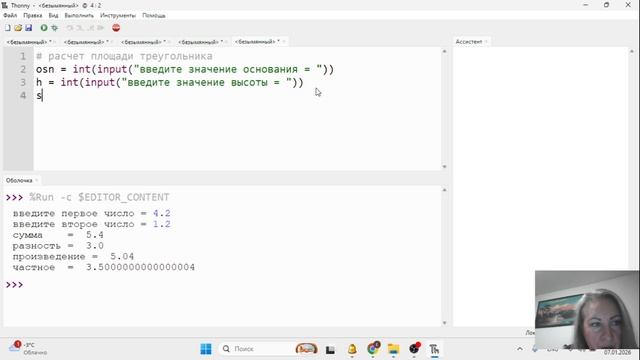Open the Вид menu

53,15
